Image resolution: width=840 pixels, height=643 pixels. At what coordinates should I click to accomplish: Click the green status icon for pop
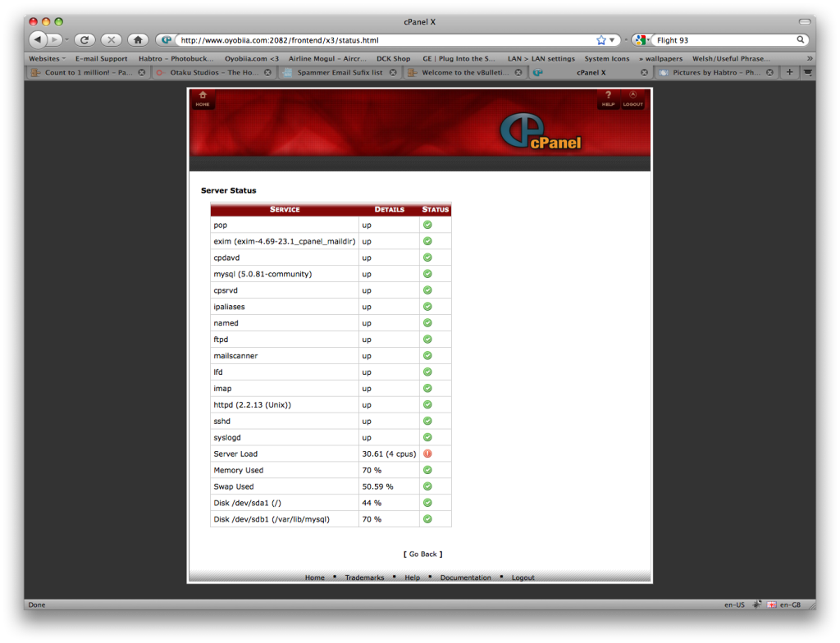pyautogui.click(x=427, y=225)
